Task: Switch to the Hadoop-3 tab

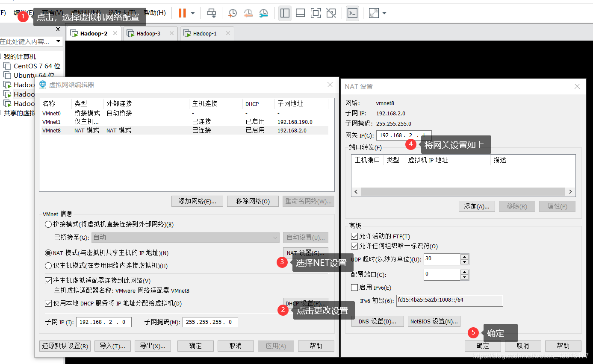Action: point(150,33)
